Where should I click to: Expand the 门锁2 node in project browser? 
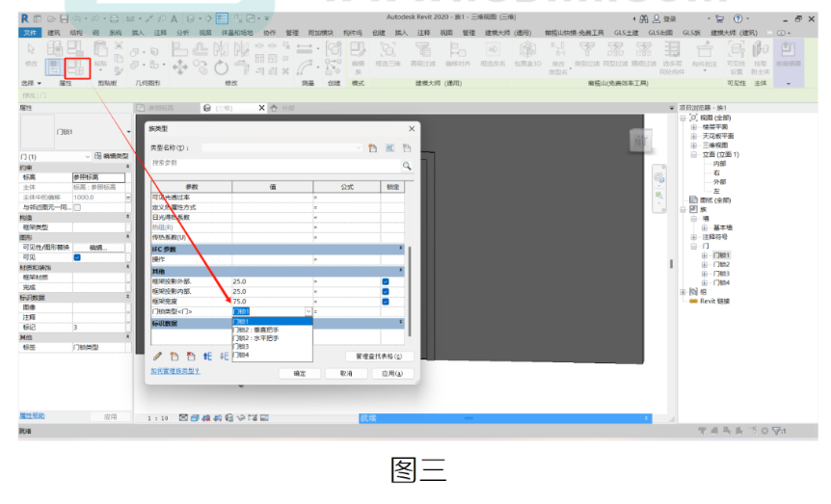[705, 264]
